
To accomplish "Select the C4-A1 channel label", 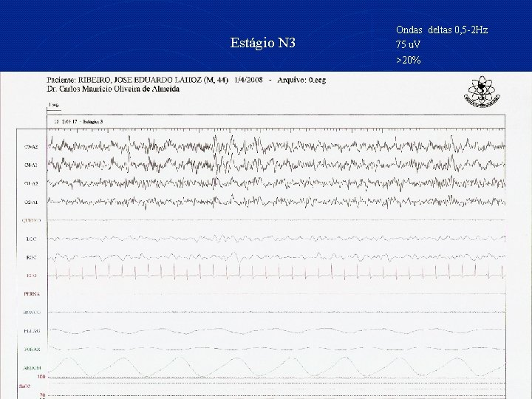I will pyautogui.click(x=31, y=166).
